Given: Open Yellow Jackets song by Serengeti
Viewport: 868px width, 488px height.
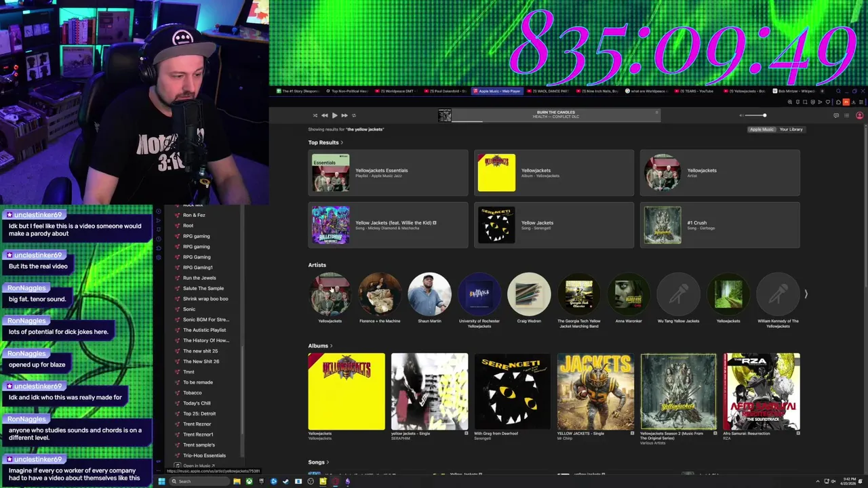Looking at the screenshot, I should pos(554,225).
